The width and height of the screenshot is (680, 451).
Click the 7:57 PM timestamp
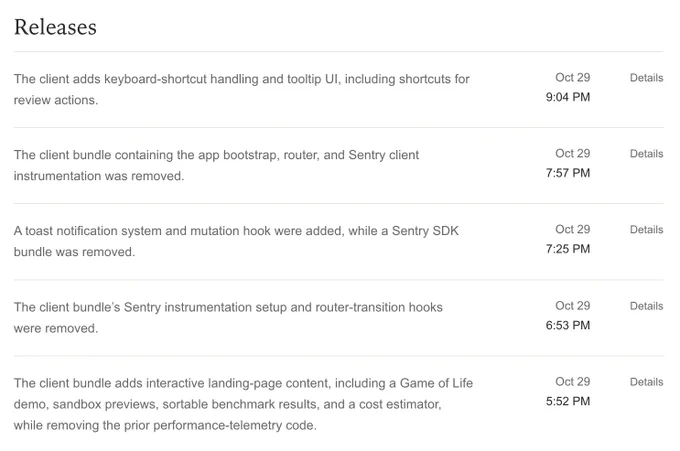click(x=568, y=173)
